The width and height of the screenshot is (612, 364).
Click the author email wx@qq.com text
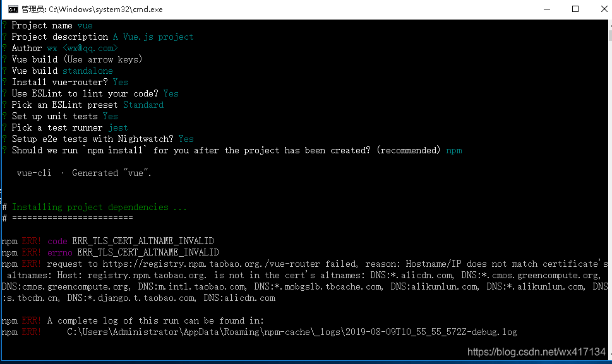pyautogui.click(x=90, y=49)
